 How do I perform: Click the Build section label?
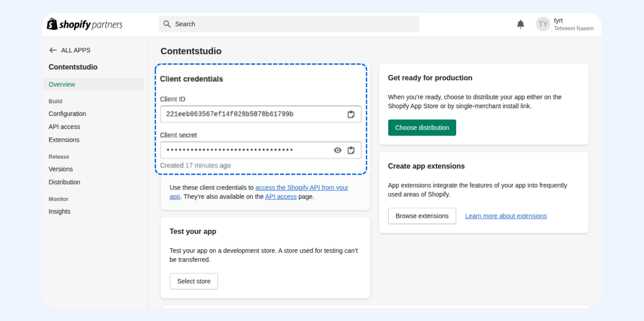click(55, 101)
